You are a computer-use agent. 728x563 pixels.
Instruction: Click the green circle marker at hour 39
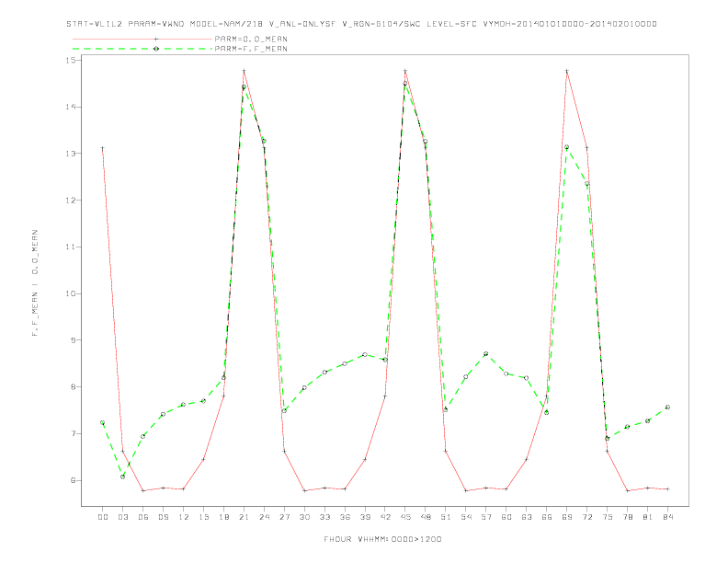coord(365,355)
